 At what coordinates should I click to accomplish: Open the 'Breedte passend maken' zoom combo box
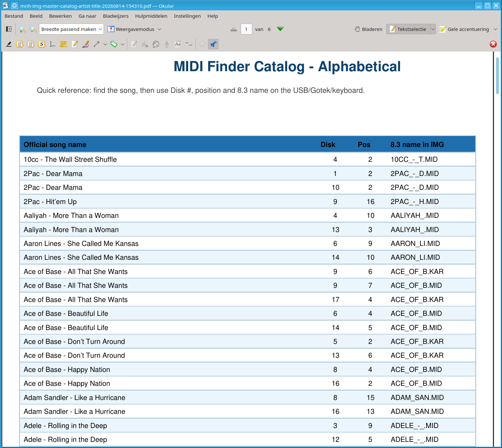coord(71,29)
